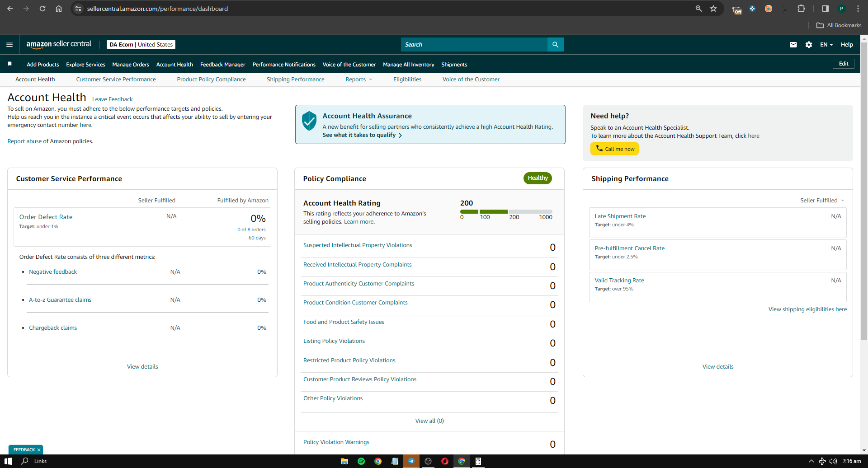
Task: Click the Account Health Rating progress bar
Action: pos(506,211)
